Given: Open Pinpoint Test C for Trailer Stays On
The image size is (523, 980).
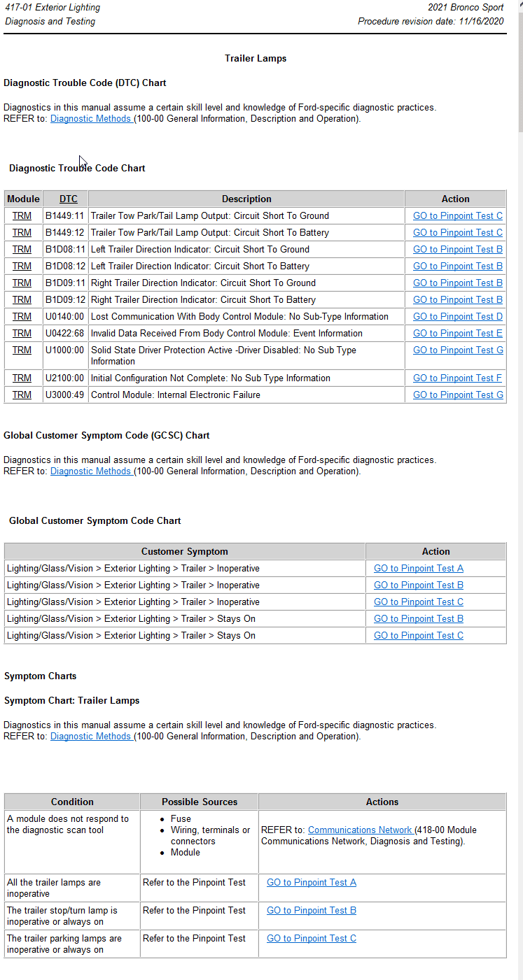Looking at the screenshot, I should tap(418, 636).
